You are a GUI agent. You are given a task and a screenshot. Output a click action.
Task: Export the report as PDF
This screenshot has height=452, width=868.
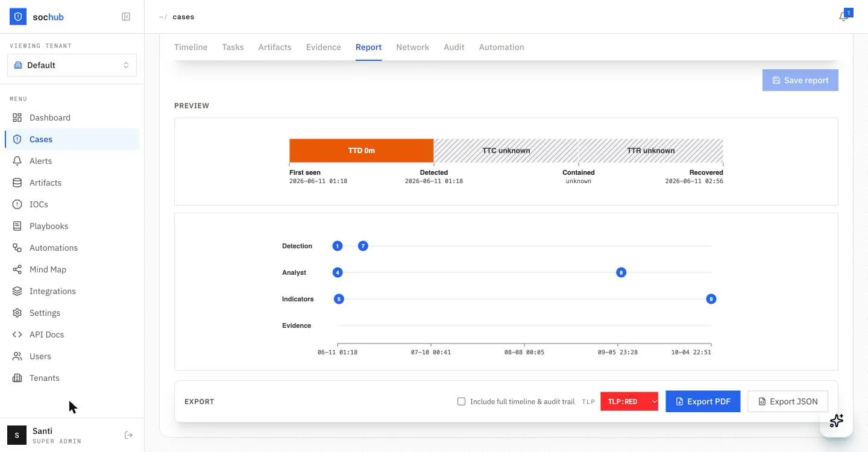pos(703,401)
